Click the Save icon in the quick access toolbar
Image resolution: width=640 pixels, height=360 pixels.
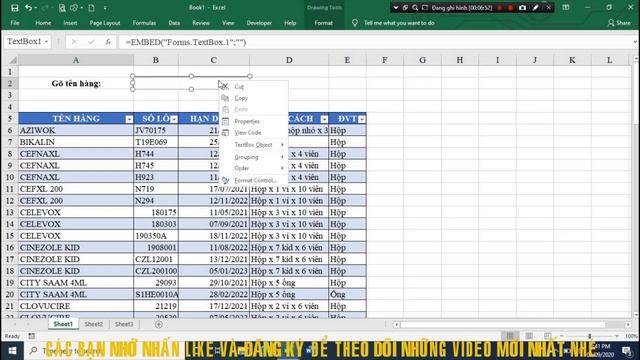(x=15, y=8)
